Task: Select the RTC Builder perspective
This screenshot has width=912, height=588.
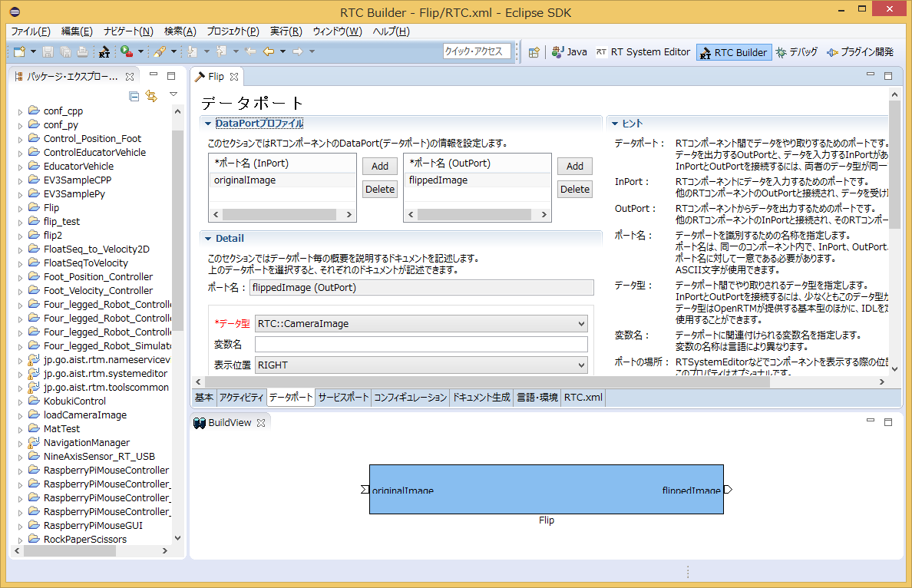Action: tap(734, 52)
